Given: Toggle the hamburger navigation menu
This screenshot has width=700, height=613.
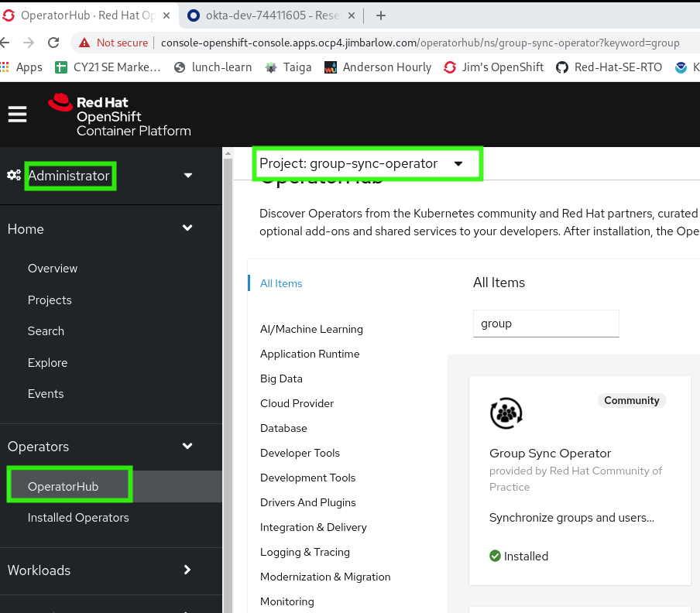Looking at the screenshot, I should pyautogui.click(x=17, y=115).
